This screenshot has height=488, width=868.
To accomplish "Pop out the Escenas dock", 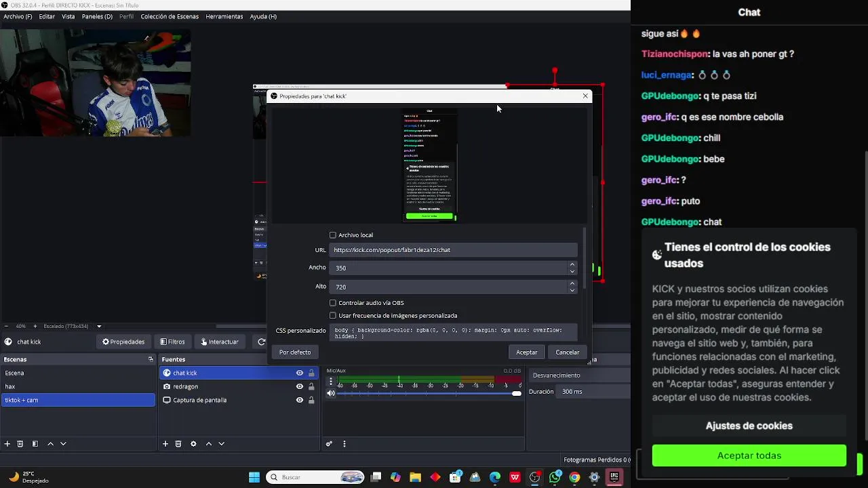I will click(151, 359).
